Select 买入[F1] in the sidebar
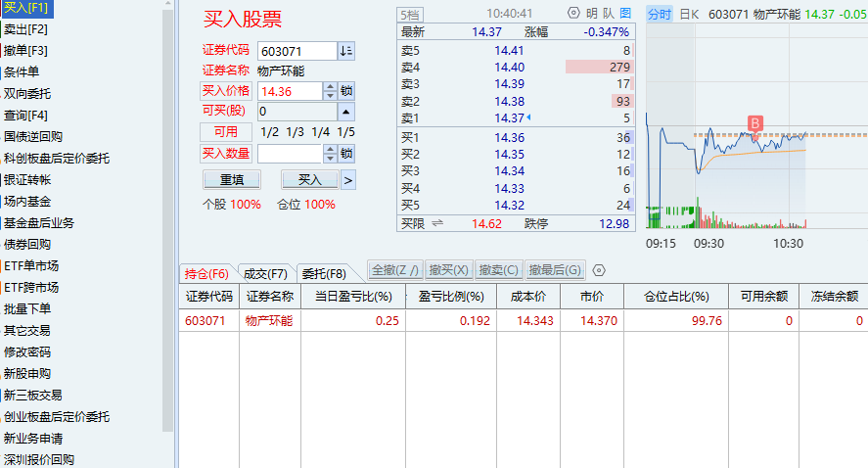 point(26,8)
